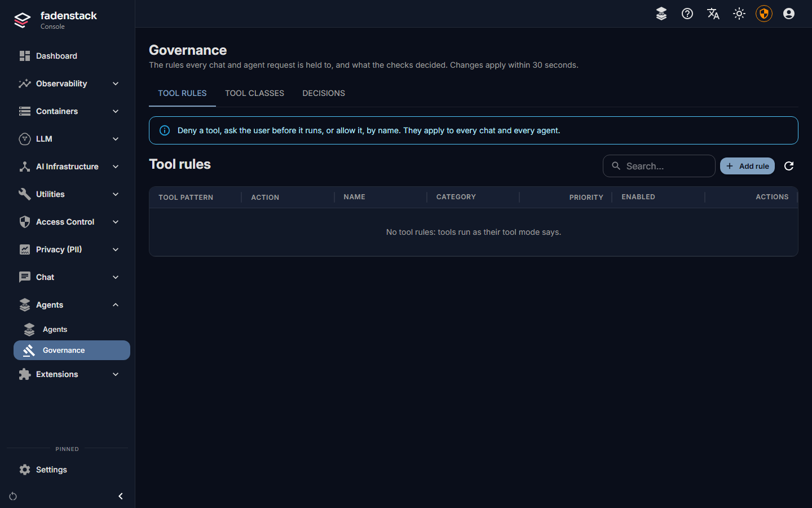Expand the Observability section chevron
Viewport: 812px width, 508px height.
click(x=116, y=84)
